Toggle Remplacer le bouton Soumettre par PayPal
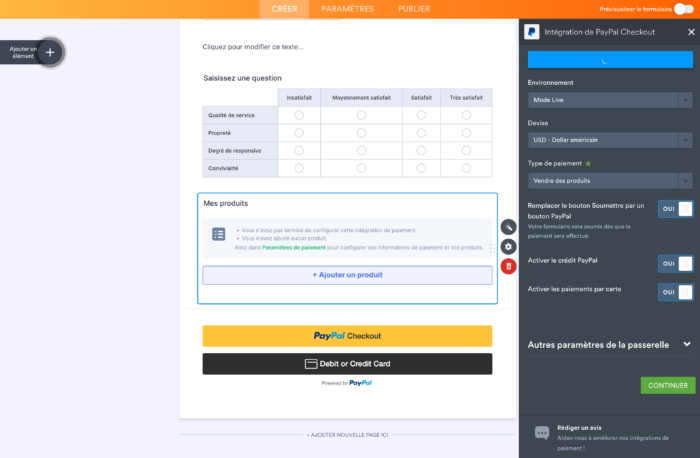This screenshot has height=458, width=700. (675, 209)
